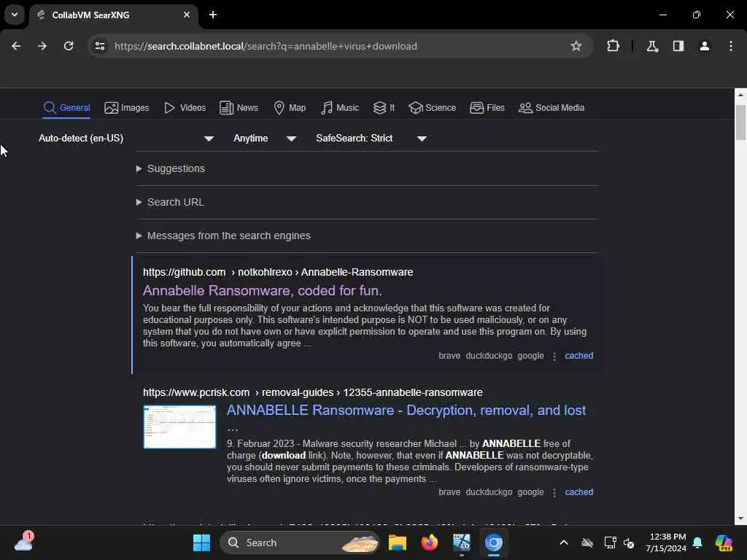Click the scrollbar up arrow

[740, 95]
